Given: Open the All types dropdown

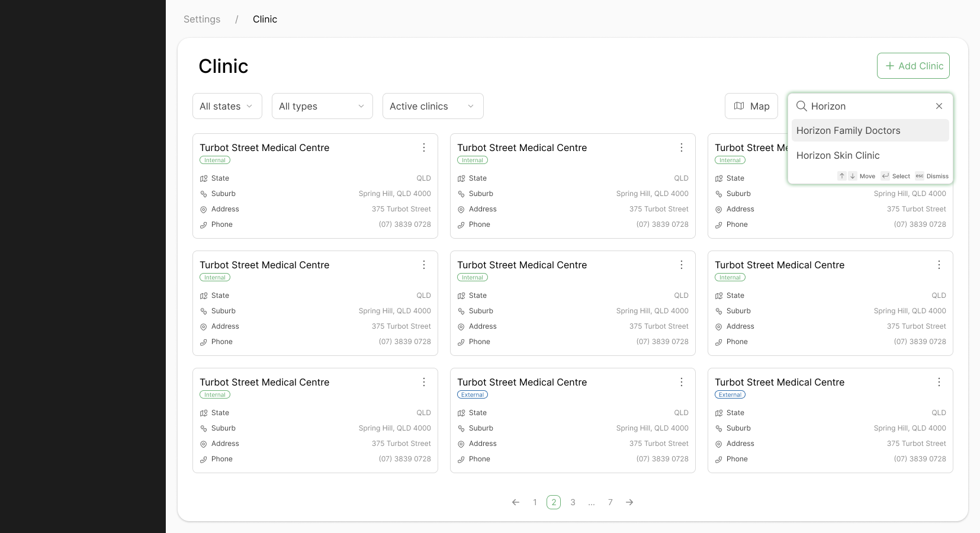Looking at the screenshot, I should (x=322, y=106).
